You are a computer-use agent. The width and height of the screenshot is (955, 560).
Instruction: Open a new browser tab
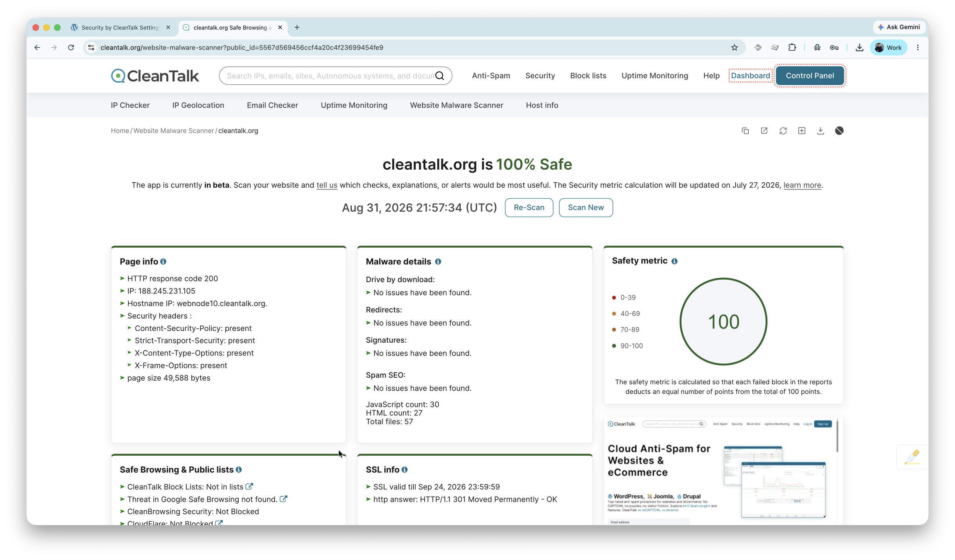point(297,28)
